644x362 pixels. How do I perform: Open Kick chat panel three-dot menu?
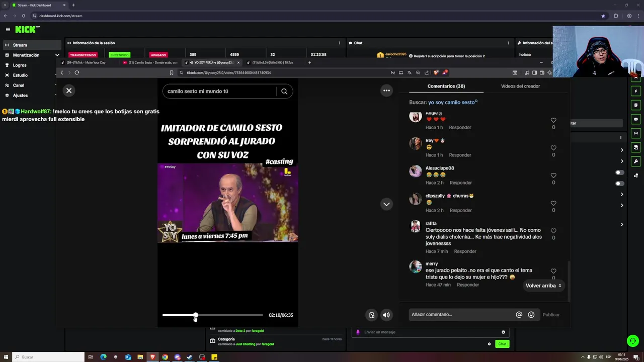(x=508, y=43)
